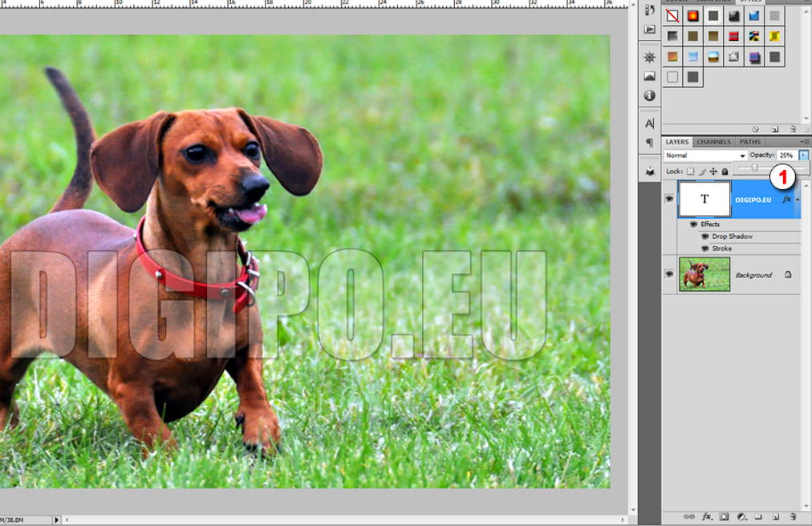The width and height of the screenshot is (812, 526).
Task: Switch to the Channels tab
Action: 713,142
